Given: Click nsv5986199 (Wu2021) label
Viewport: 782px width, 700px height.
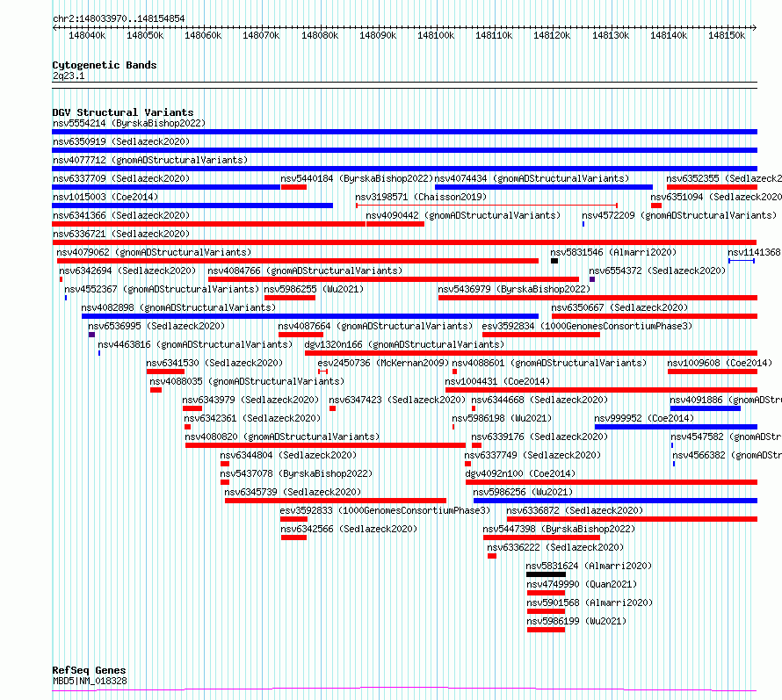Looking at the screenshot, I should [576, 621].
